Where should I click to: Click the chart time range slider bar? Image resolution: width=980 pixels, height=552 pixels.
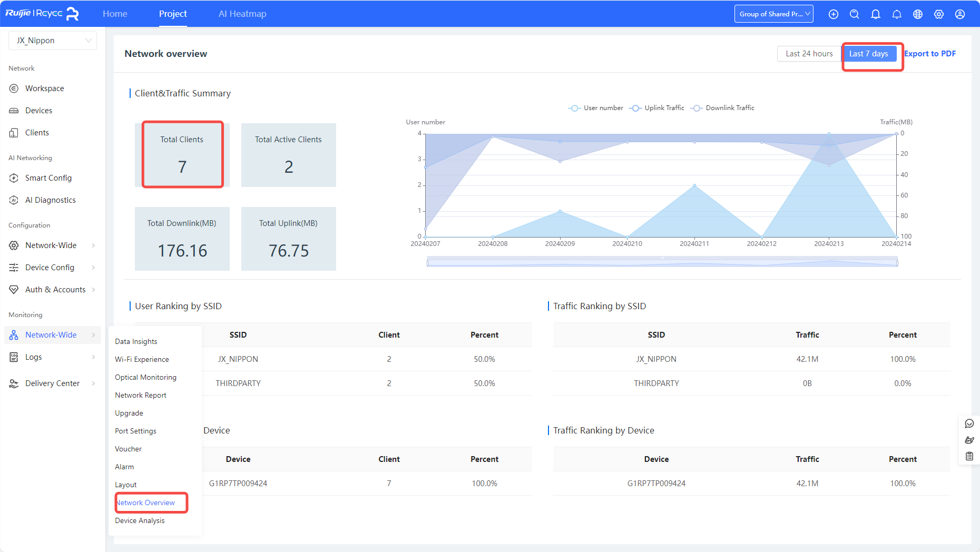(x=662, y=262)
